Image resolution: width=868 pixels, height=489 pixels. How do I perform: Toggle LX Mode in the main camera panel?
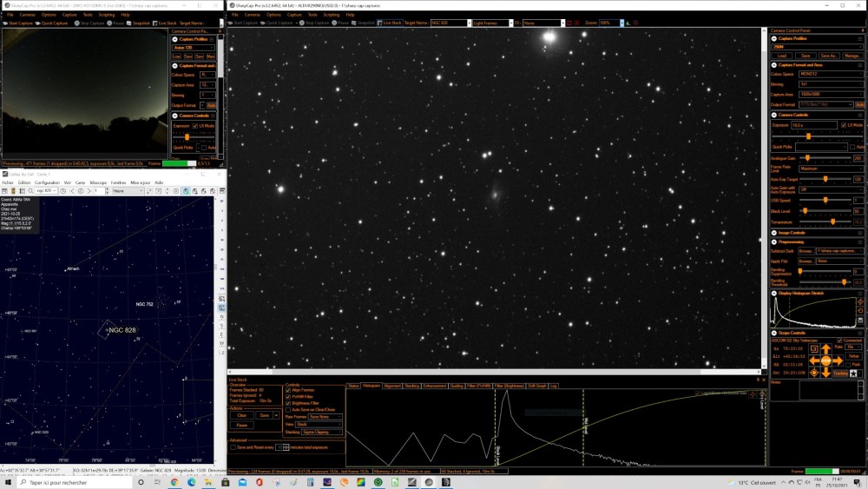pos(844,125)
